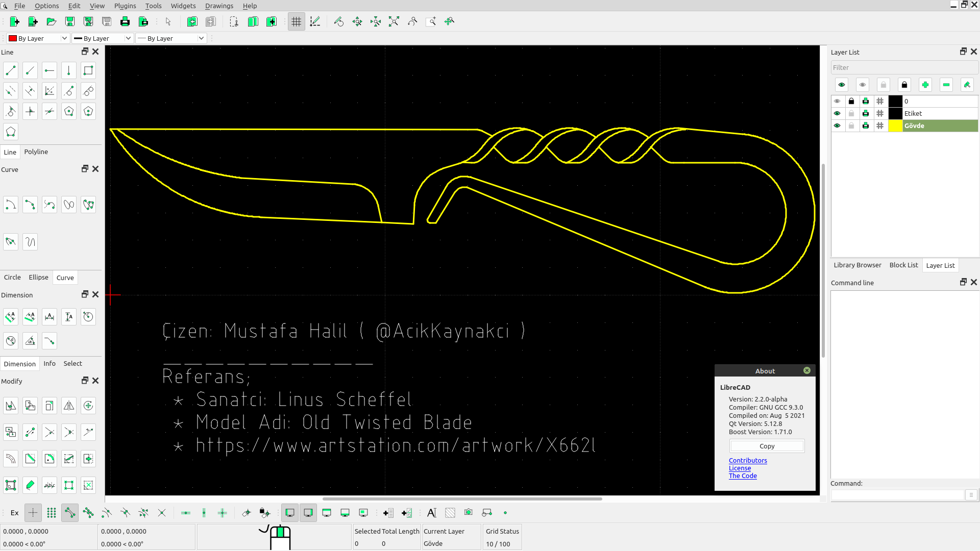The height and width of the screenshot is (551, 980).
Task: Toggle the grid display toolbar icon
Action: (296, 21)
